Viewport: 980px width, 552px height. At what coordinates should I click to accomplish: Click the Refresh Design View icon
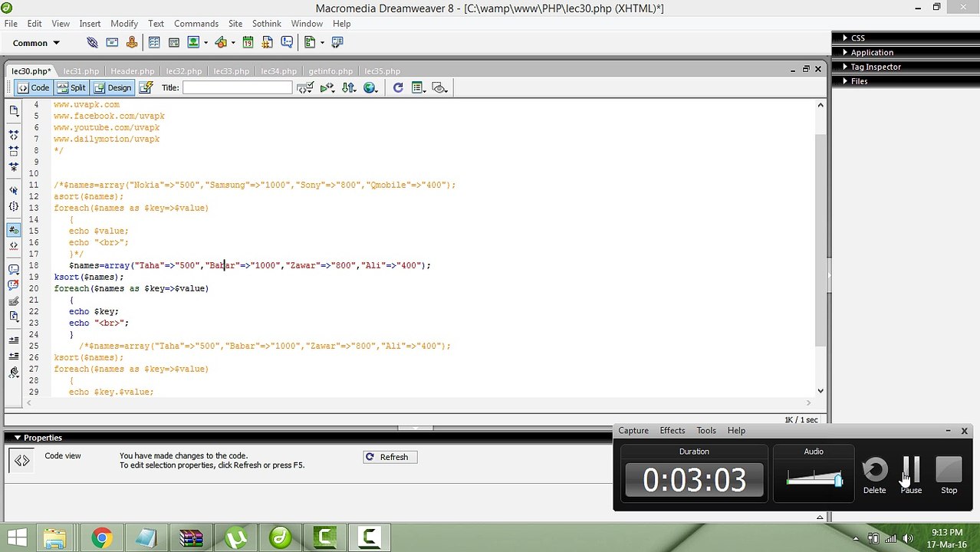tap(398, 87)
